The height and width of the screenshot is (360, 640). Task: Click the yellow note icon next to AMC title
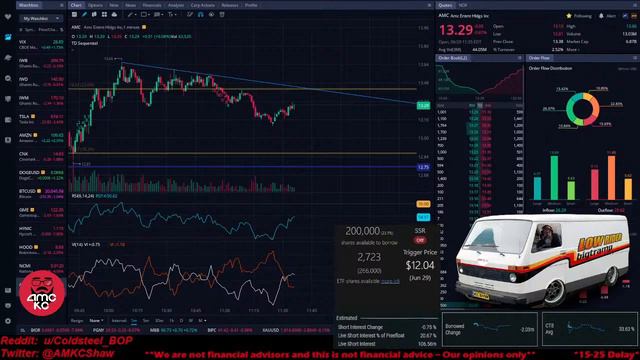click(144, 27)
